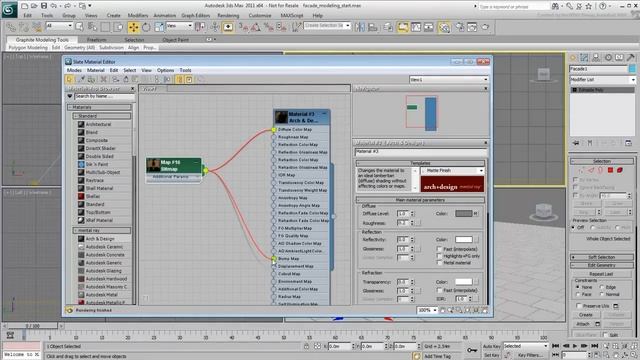
Task: Open the Modes menu in Slate Material Editor
Action: coord(74,70)
